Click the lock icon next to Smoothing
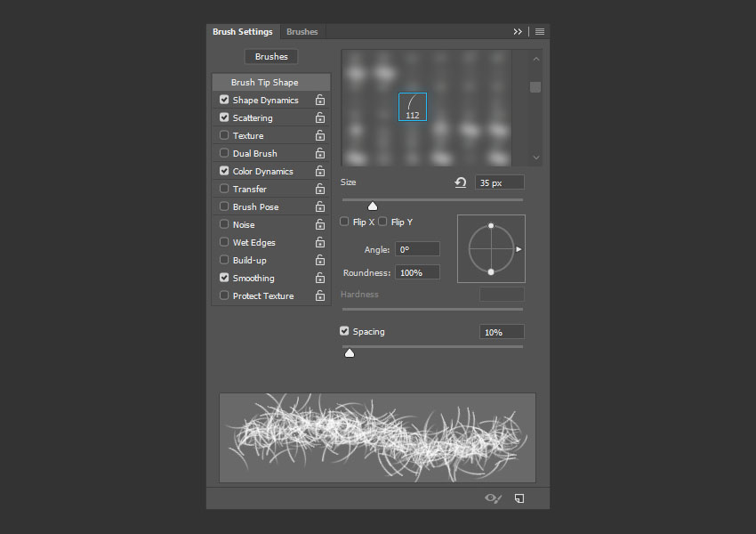 [x=319, y=279]
